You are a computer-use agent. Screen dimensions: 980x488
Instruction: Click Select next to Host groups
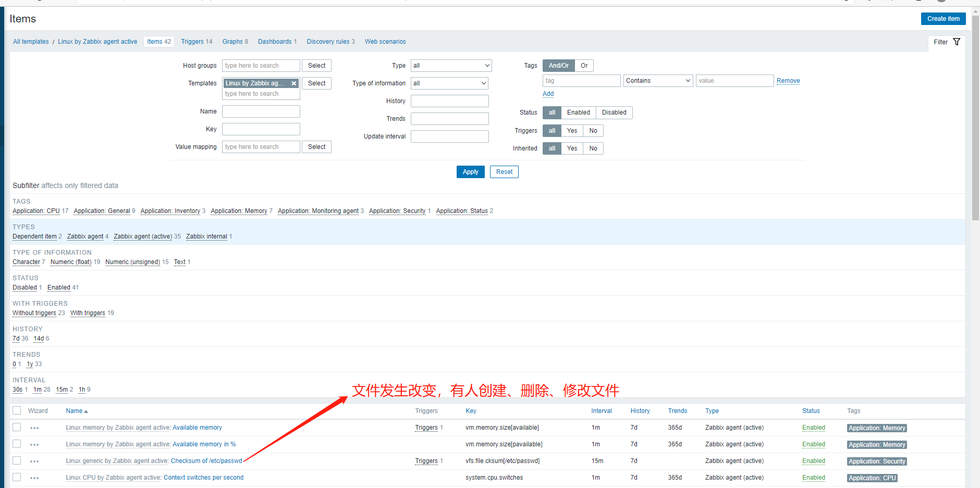316,66
